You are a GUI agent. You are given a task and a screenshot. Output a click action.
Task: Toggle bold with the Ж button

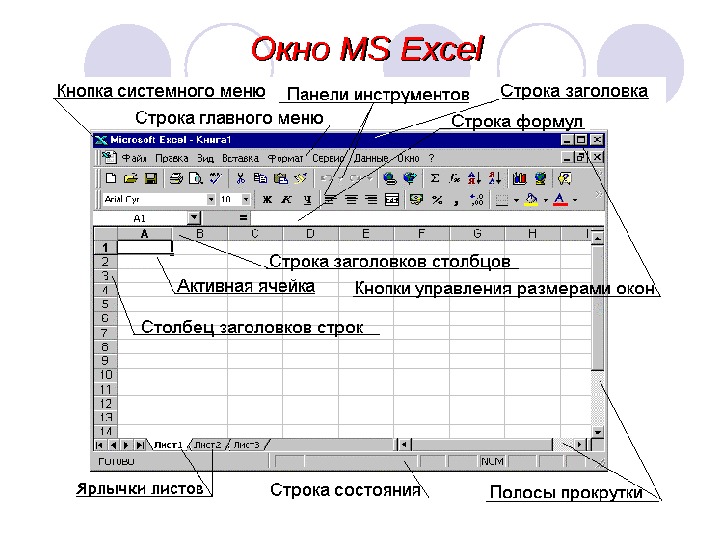[267, 199]
